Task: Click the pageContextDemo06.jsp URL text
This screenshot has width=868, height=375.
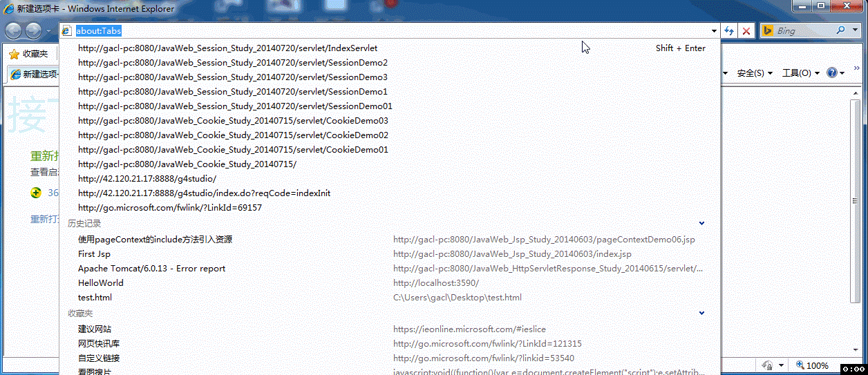Action: [544, 240]
